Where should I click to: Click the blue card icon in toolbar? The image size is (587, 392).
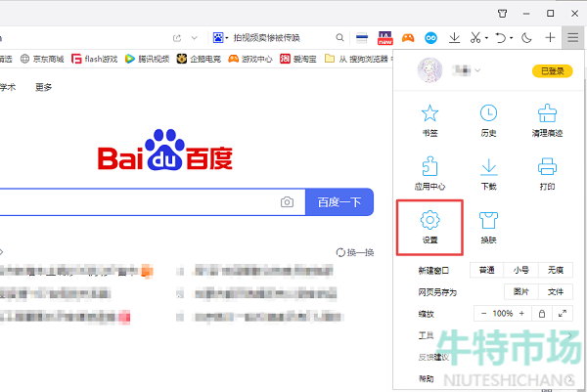[362, 38]
